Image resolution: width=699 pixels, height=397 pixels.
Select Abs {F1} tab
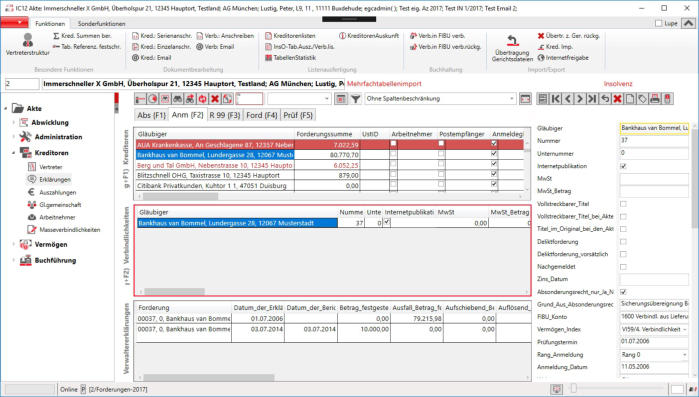click(152, 115)
